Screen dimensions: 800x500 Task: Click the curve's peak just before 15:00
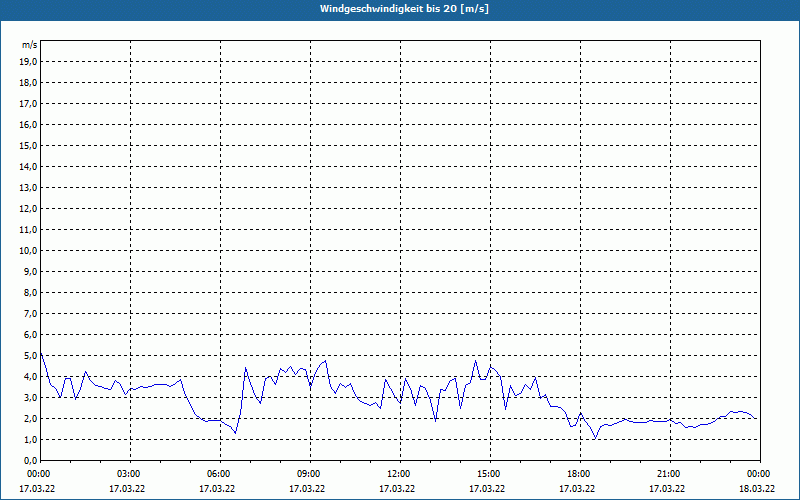point(476,361)
